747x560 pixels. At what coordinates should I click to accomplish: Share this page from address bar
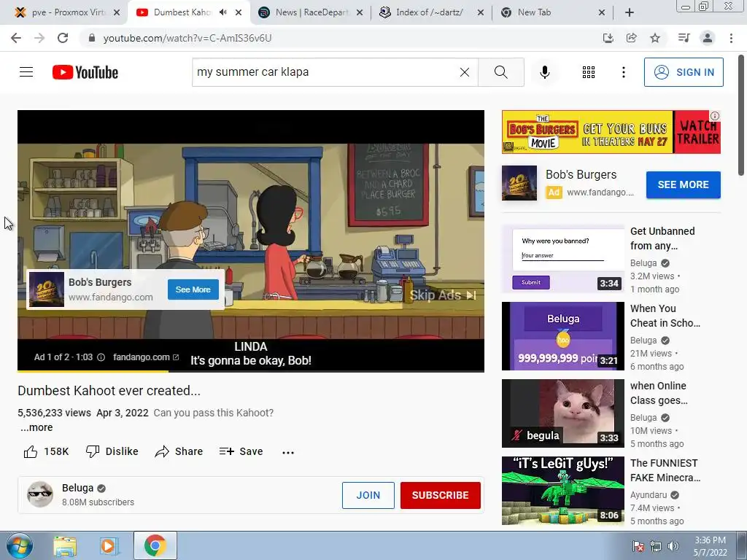click(x=632, y=38)
